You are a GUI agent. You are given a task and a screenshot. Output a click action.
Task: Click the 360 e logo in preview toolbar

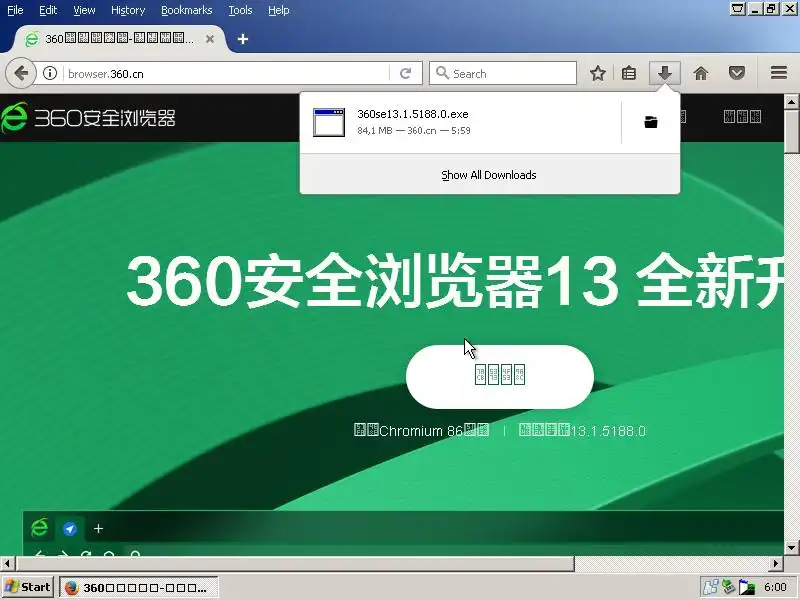click(x=39, y=528)
